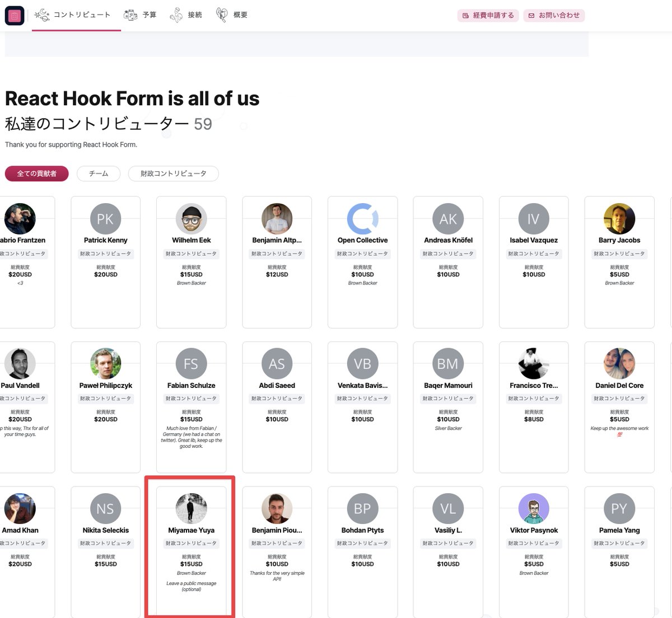Click Fabian Schulze's FS avatar
This screenshot has height=618, width=672.
(x=191, y=364)
